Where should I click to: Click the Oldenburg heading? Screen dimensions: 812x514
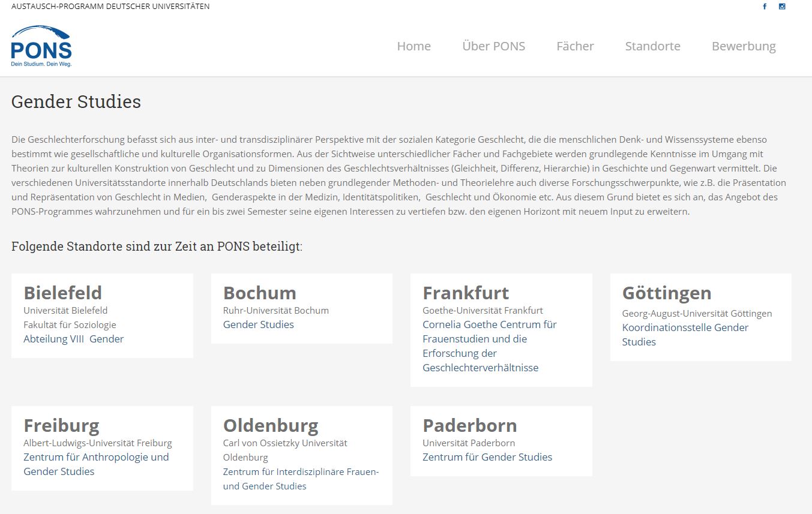click(x=271, y=425)
